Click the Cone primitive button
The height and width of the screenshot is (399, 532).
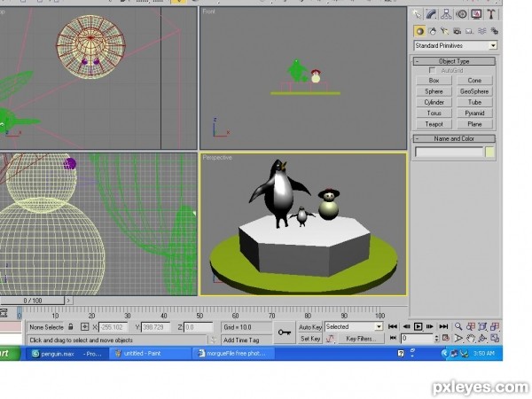click(x=474, y=81)
